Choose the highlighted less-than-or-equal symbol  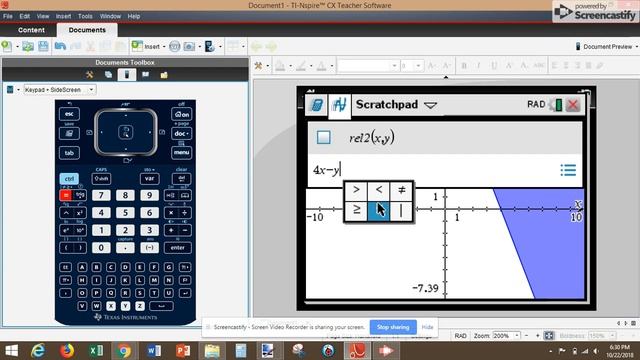pos(379,211)
